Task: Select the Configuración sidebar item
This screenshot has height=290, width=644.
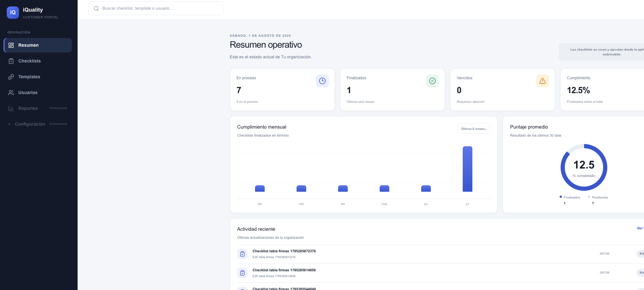Action: [x=38, y=124]
